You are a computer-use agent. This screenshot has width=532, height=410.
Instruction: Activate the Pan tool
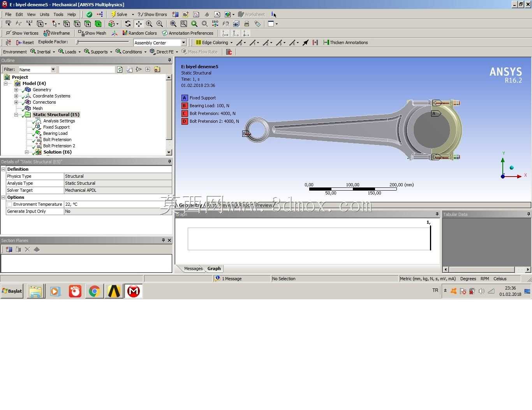(139, 24)
